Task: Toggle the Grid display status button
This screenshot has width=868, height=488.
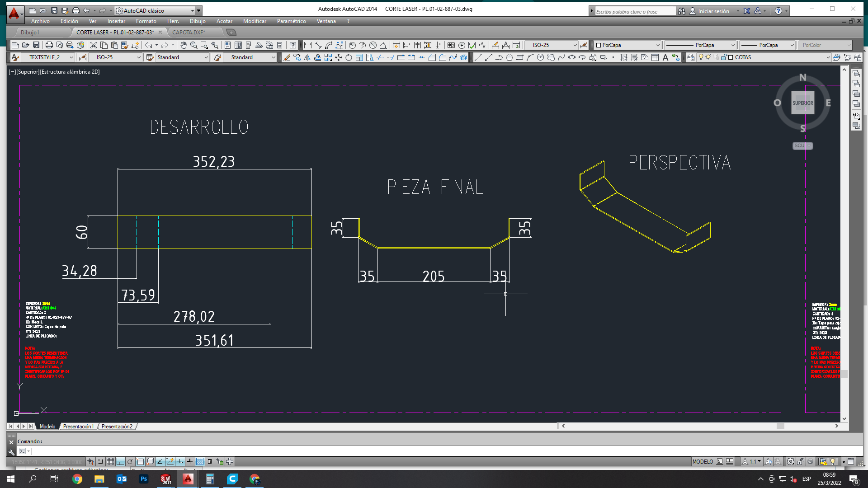Action: 110,461
